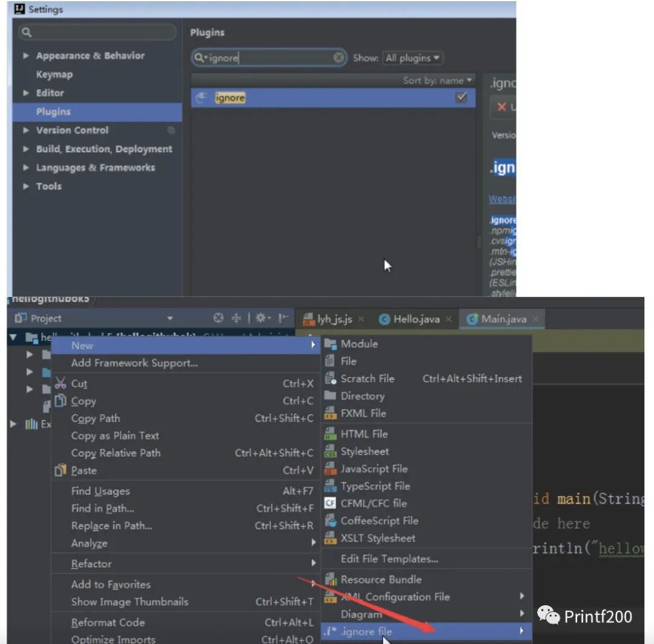Open the Analyze submenu
This screenshot has height=644, width=654.
[x=186, y=543]
